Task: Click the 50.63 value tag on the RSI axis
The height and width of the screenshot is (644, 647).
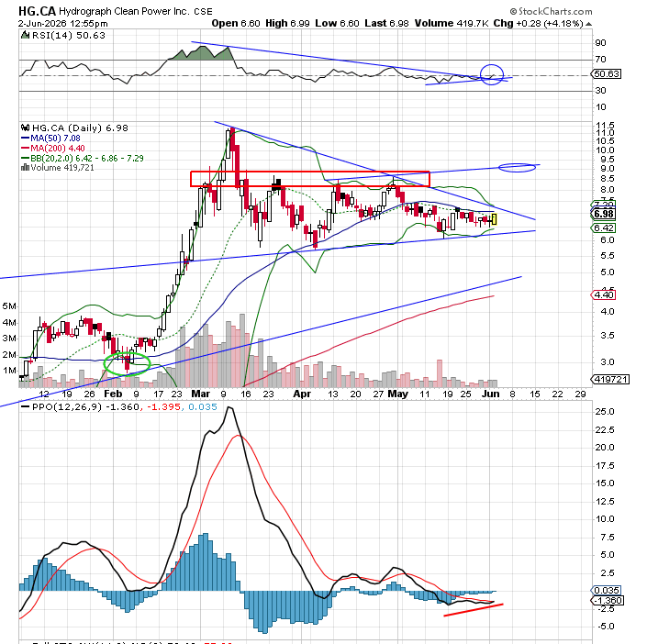Action: point(606,74)
